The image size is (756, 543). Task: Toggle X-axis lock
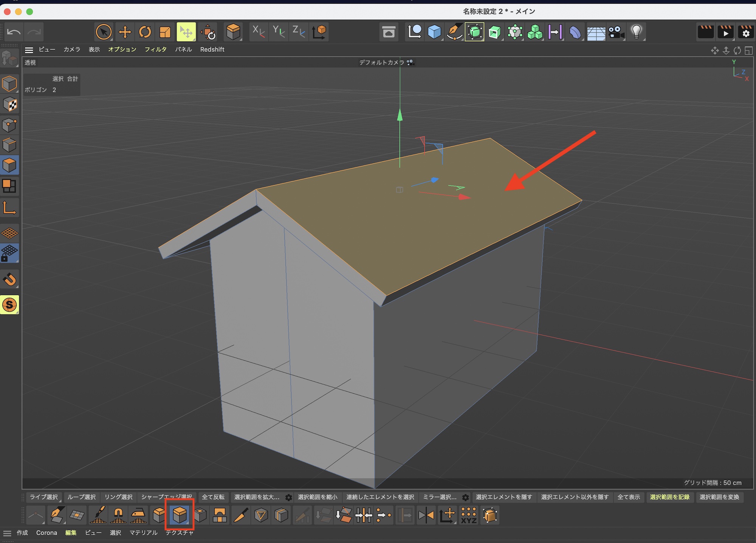(x=258, y=32)
